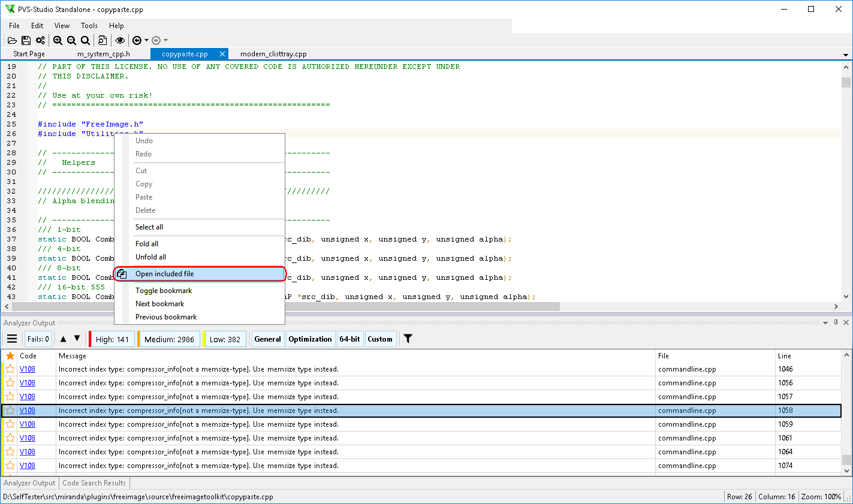This screenshot has width=853, height=504.
Task: Zoom in with the plus magnifier icon
Action: [58, 40]
